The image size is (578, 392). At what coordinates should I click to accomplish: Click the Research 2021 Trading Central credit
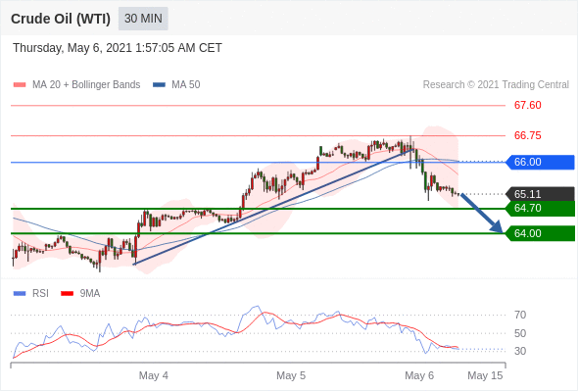click(496, 85)
